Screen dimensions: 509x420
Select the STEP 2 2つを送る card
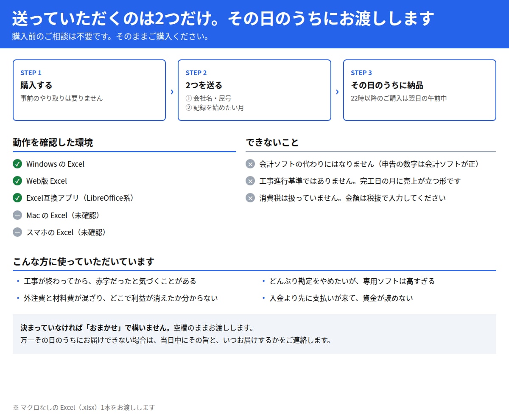point(255,90)
